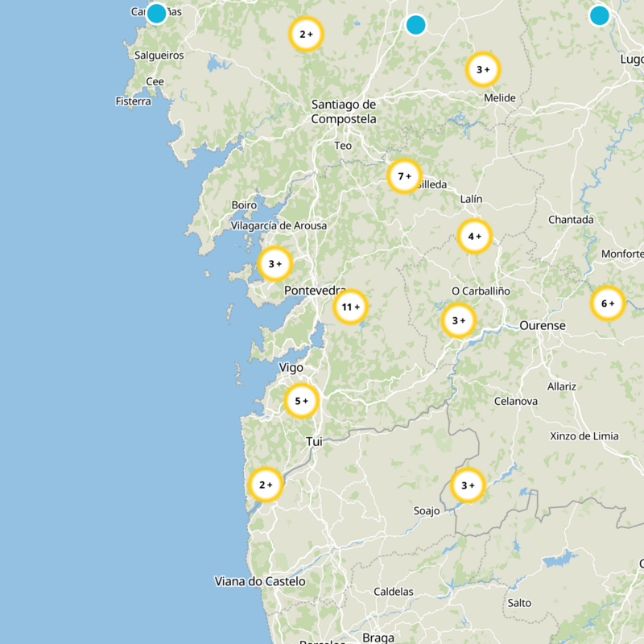644x644 pixels.
Task: Click the Cee label
Action: click(x=155, y=82)
